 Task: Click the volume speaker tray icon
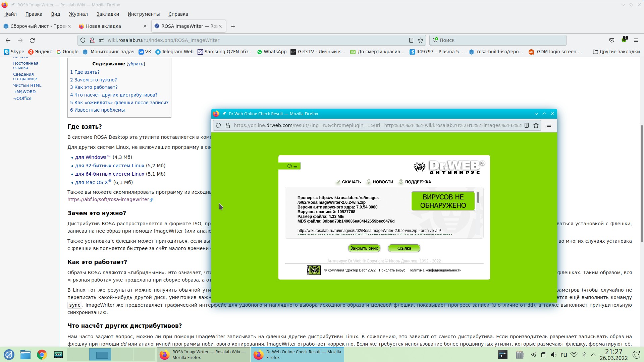coord(553,355)
